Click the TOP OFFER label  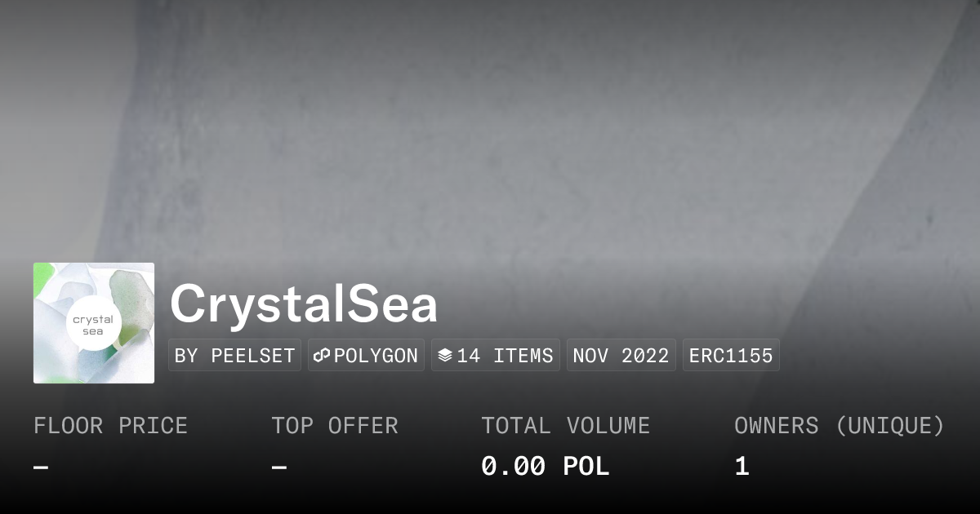coord(335,426)
